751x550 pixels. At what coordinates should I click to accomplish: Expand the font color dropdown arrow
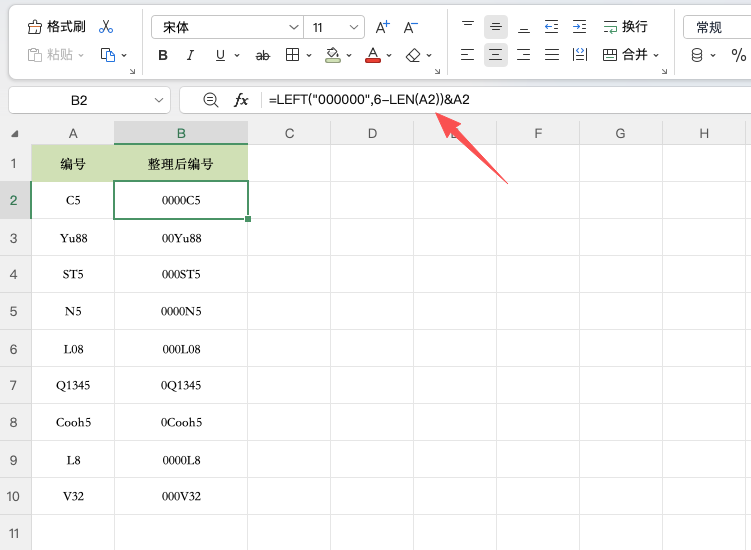coord(389,55)
